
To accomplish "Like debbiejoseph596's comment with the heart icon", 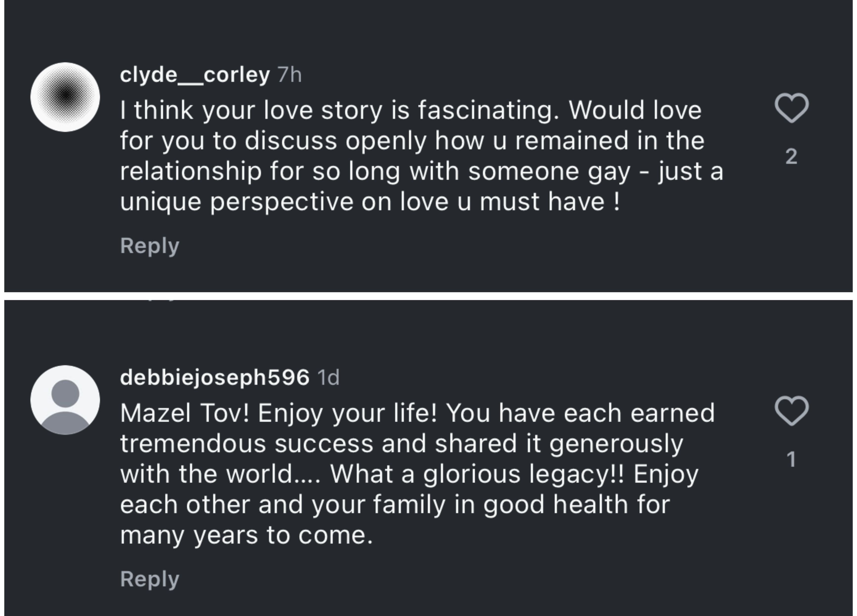I will (791, 411).
